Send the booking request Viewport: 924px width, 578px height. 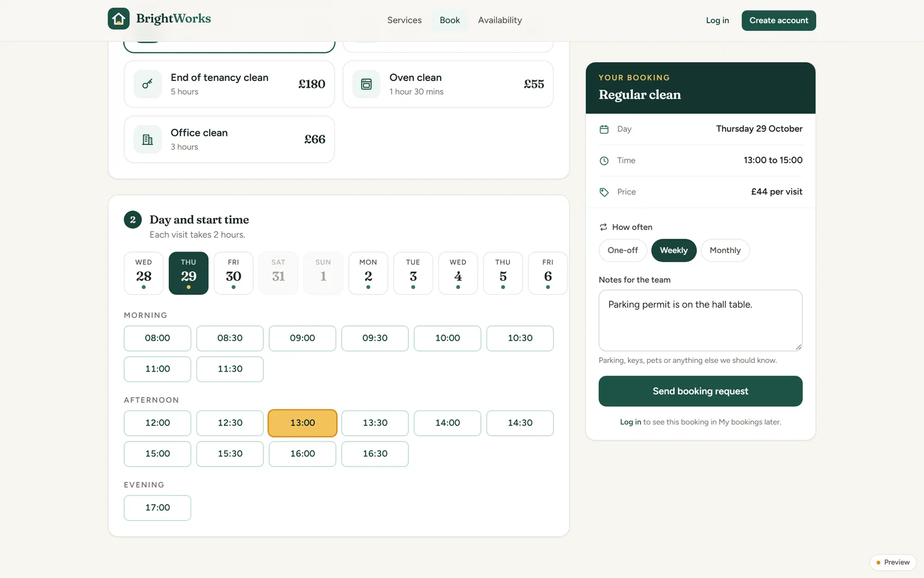[701, 391]
